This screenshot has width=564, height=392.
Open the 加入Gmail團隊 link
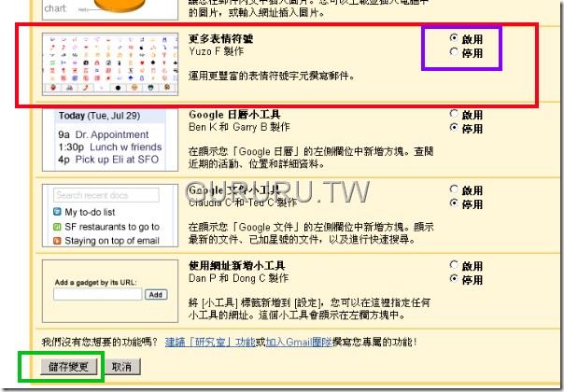point(299,342)
